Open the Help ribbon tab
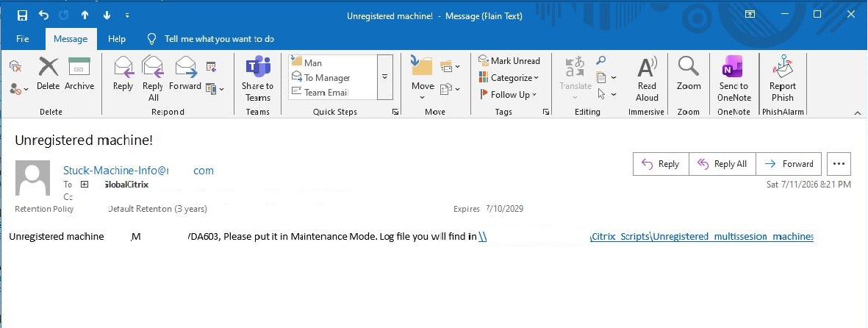 click(117, 39)
